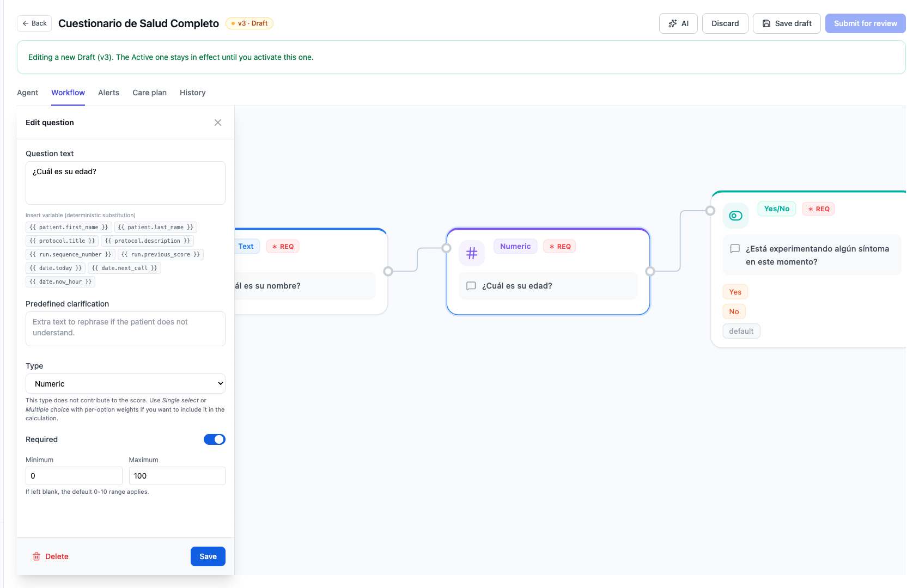Open the AI sparkle assistant

(x=678, y=23)
